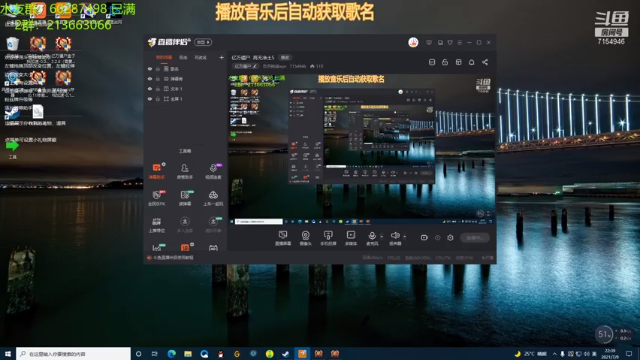Add a camera (摄像头) source
Screen dimensions: 640x360
click(305, 238)
